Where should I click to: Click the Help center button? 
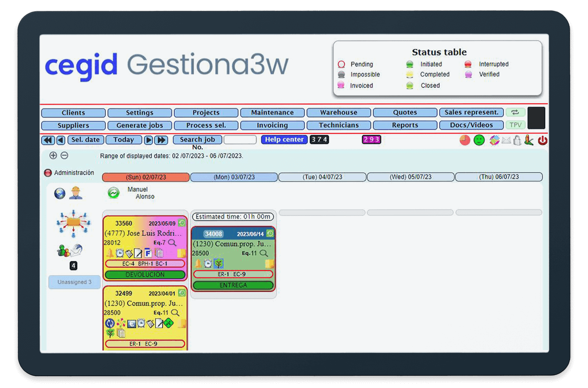click(284, 140)
